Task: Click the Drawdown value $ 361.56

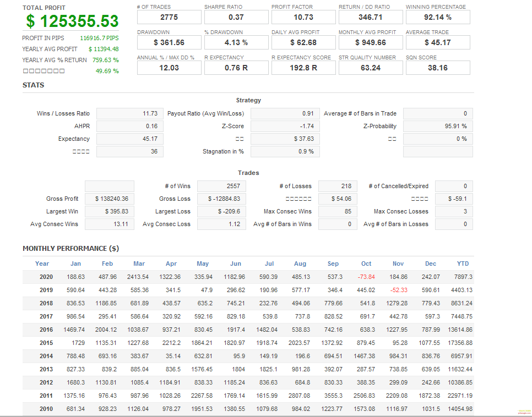Action: coord(169,42)
